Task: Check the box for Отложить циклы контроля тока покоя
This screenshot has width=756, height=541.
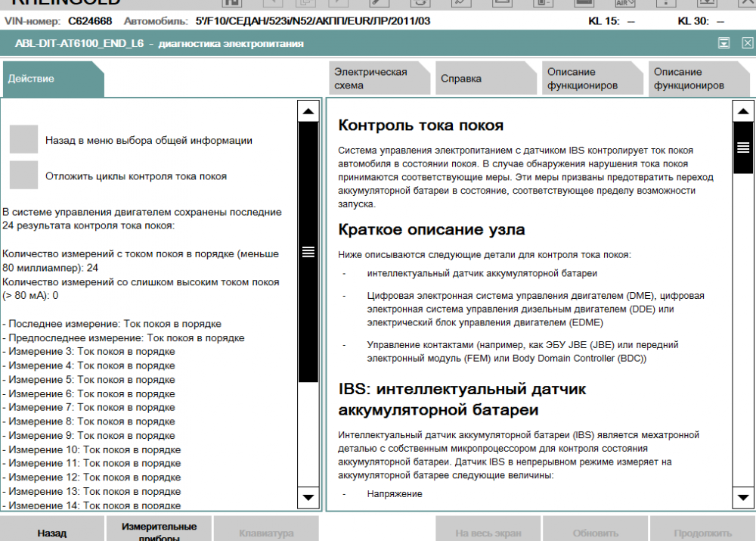Action: pos(23,176)
